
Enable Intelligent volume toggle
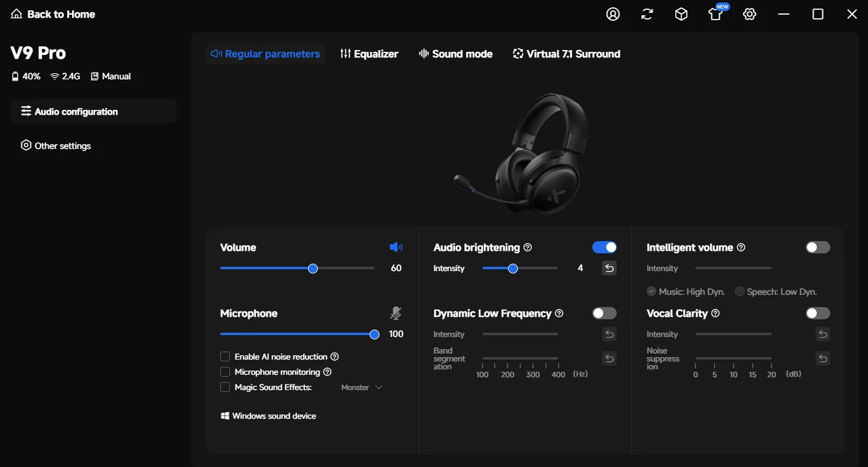pos(818,247)
